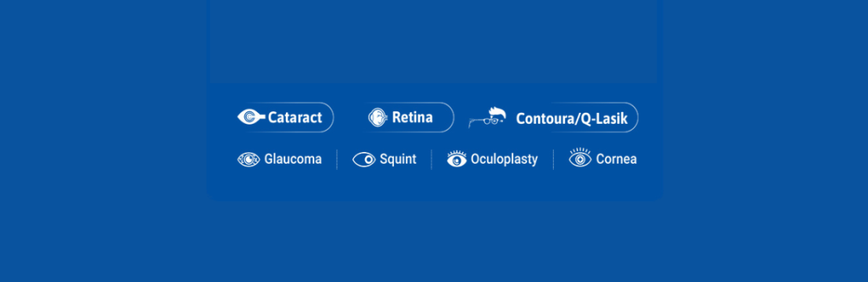Choose the Squint text link
The image size is (868, 282).
click(x=398, y=160)
